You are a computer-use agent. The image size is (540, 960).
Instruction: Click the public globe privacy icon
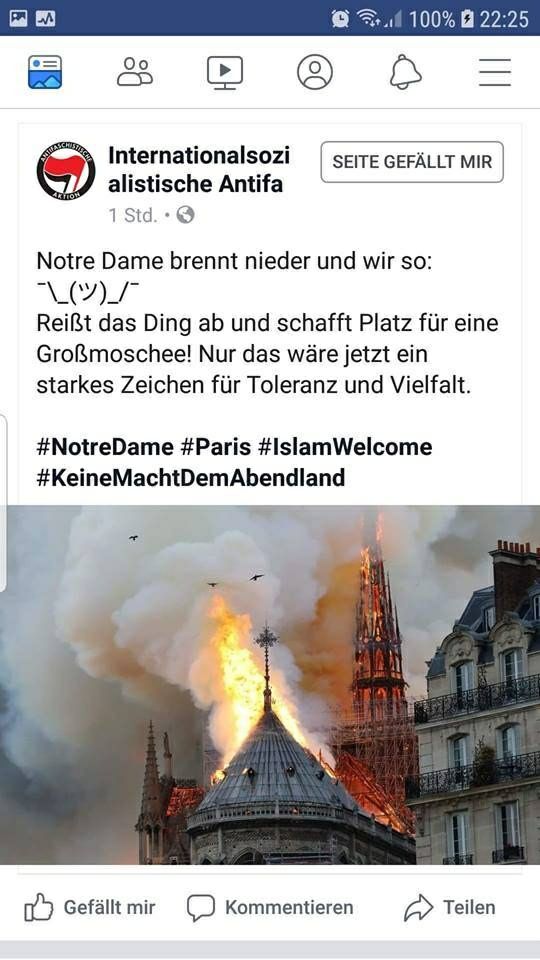(x=185, y=215)
